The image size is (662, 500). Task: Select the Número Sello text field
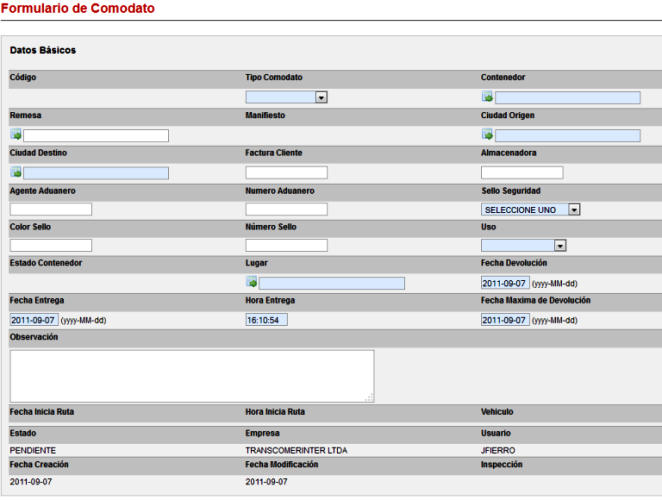(x=286, y=246)
